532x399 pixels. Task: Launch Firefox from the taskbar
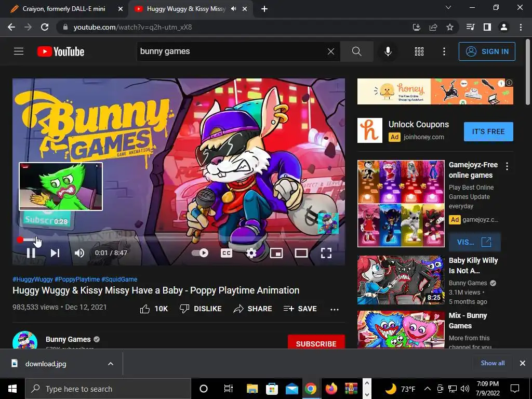pyautogui.click(x=331, y=389)
